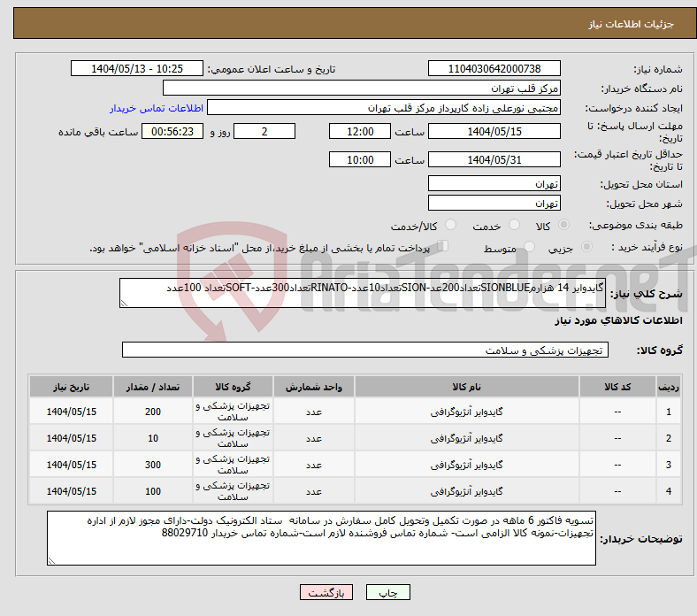Click the response deadline date 1404/05/15 field

[x=494, y=131]
